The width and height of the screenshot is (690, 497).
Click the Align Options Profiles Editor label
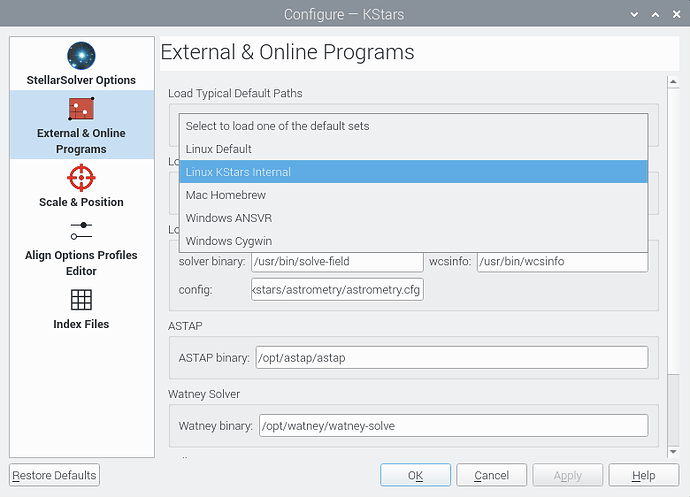(x=81, y=263)
